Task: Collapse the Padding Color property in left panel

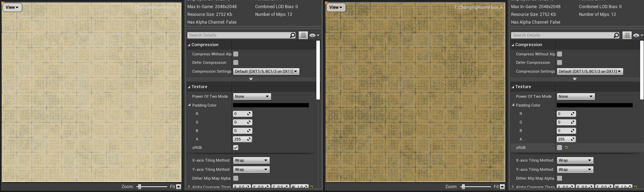Action: 189,105
